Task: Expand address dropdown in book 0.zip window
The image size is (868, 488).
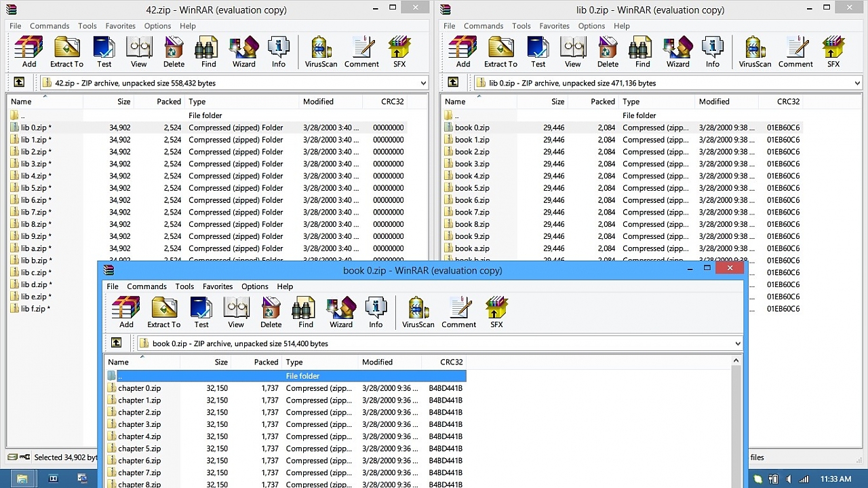Action: pos(738,343)
